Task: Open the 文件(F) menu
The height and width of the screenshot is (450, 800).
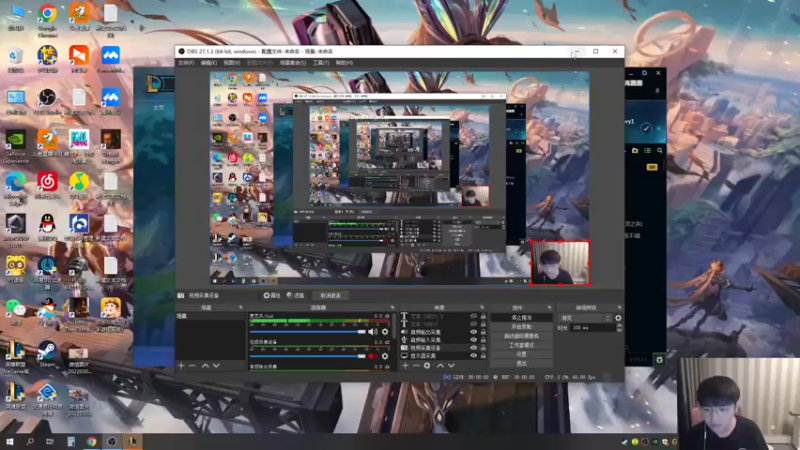Action: coord(186,63)
